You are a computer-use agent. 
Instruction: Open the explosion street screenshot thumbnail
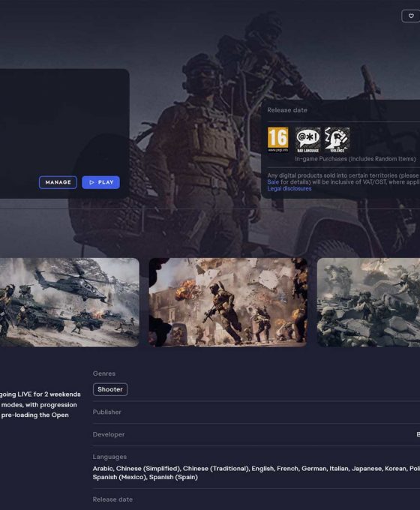228,302
